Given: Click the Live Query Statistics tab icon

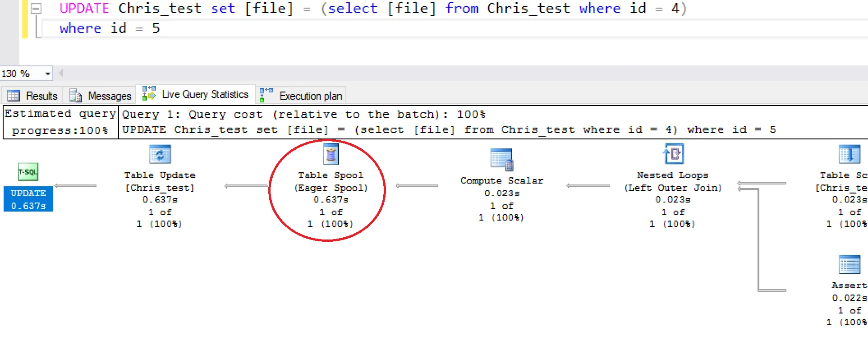Looking at the screenshot, I should pyautogui.click(x=149, y=93).
